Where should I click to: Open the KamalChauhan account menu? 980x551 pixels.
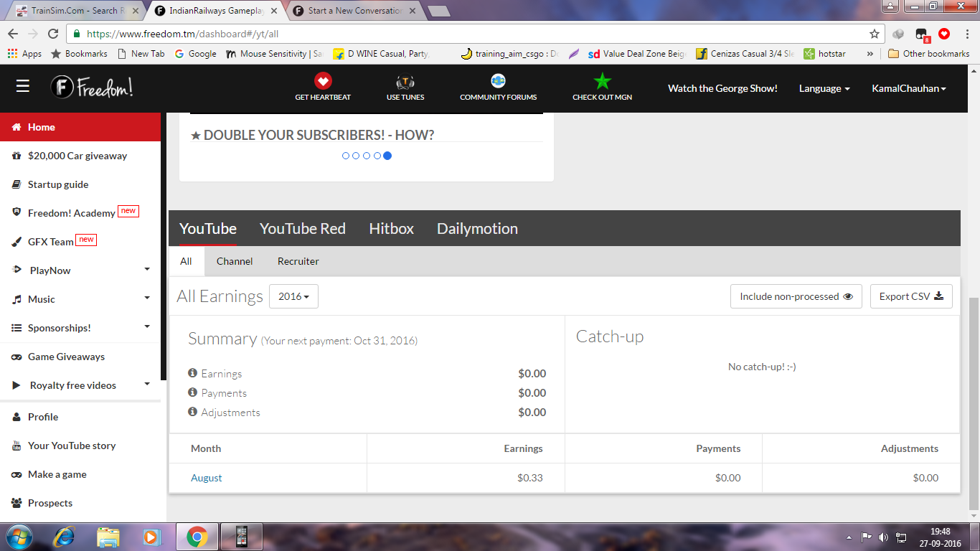pyautogui.click(x=909, y=88)
